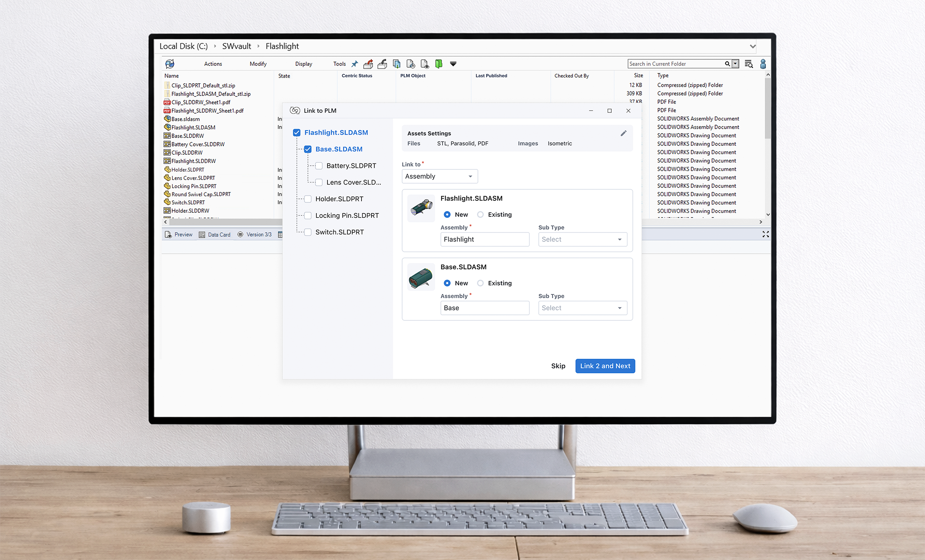
Task: Select Existing radio for Flashlight.SLDASM
Action: click(480, 214)
